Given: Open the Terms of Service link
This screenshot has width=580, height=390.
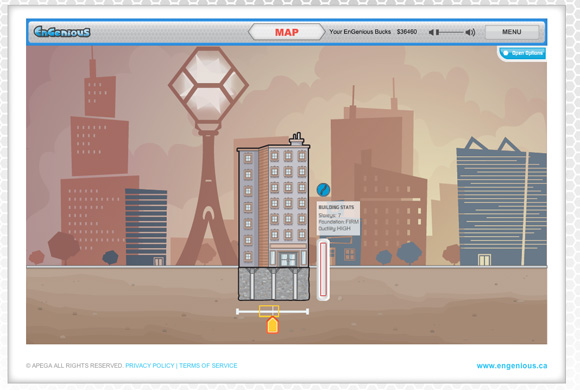Looking at the screenshot, I should point(208,366).
